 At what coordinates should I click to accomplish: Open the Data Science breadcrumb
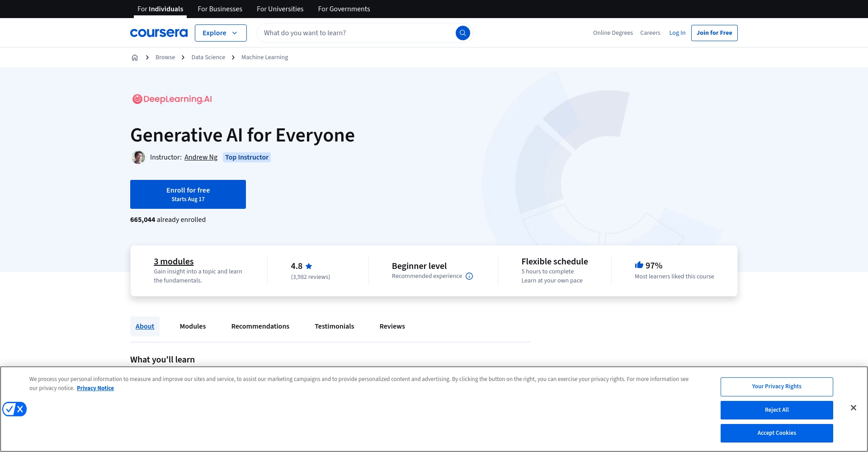(208, 57)
